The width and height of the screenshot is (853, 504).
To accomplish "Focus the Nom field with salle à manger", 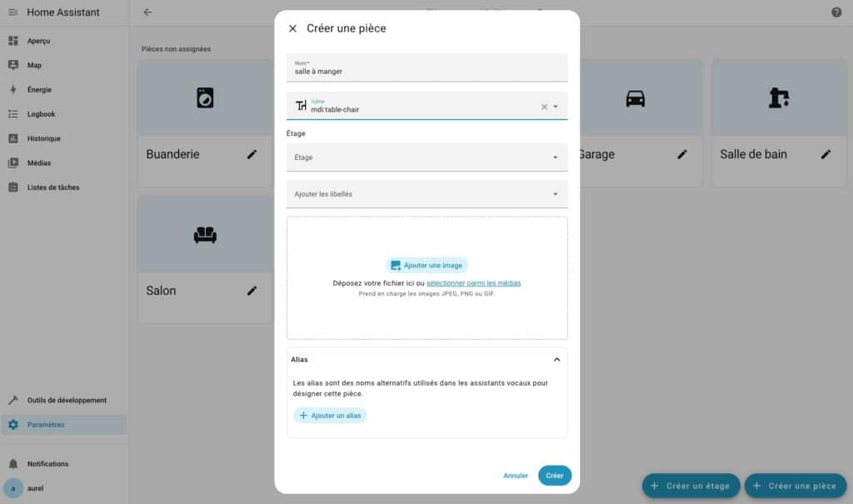I will click(427, 67).
